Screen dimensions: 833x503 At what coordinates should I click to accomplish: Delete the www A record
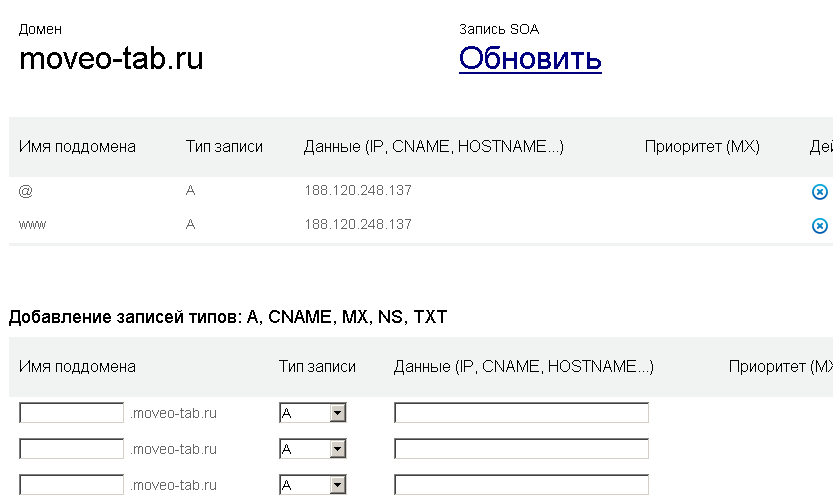(819, 226)
